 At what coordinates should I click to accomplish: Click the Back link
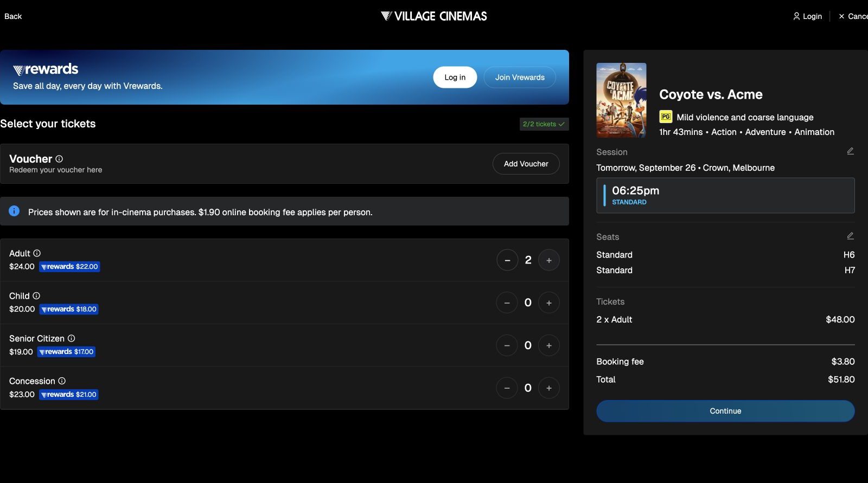(x=13, y=16)
